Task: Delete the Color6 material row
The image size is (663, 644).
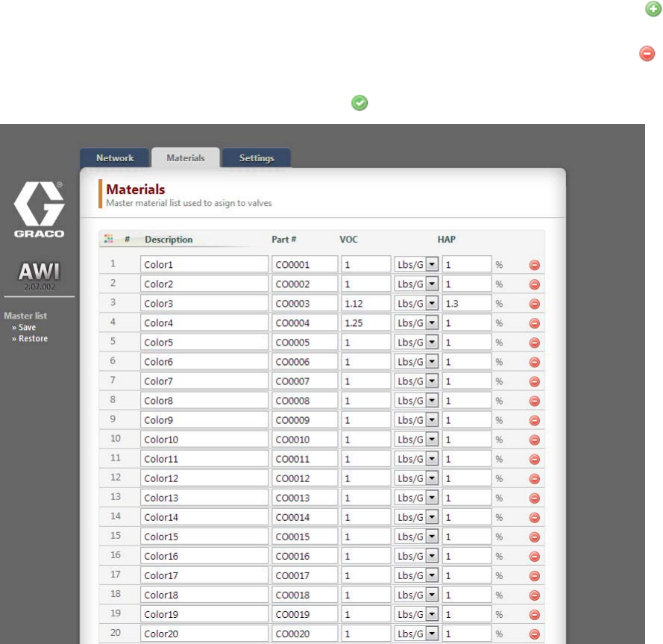Action: tap(535, 362)
